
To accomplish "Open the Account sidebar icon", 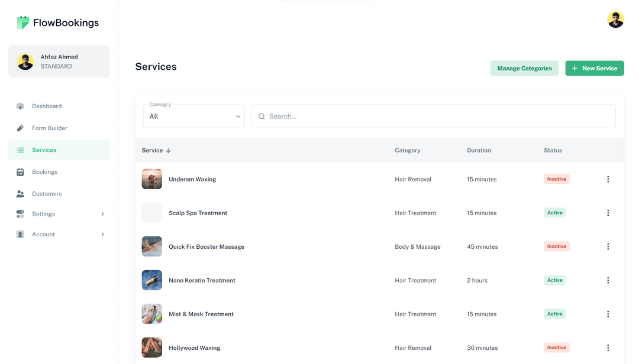I will coord(20,234).
